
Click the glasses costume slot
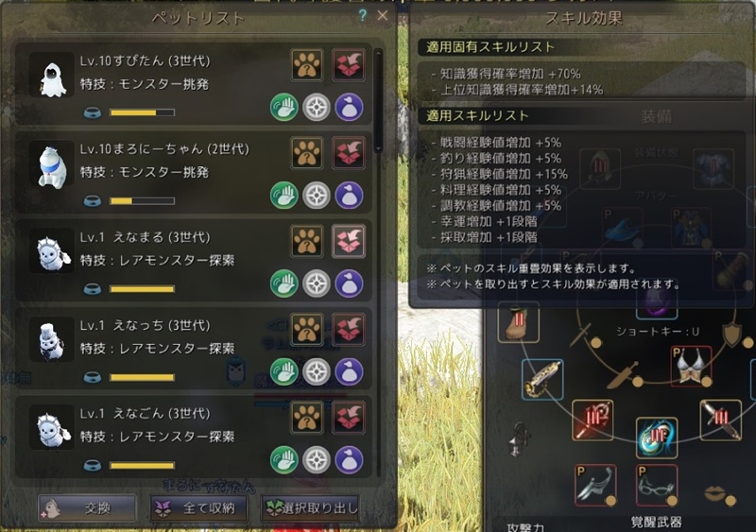coord(656,486)
